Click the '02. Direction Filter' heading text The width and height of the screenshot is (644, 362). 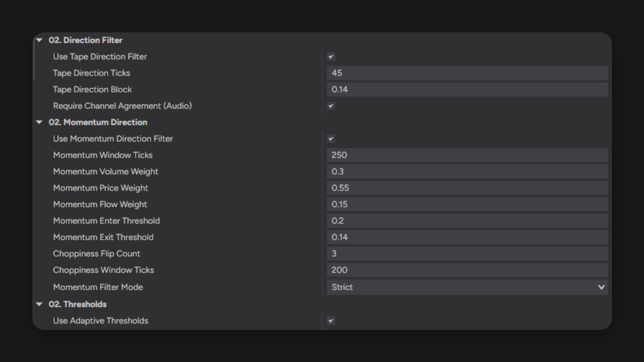tap(86, 40)
